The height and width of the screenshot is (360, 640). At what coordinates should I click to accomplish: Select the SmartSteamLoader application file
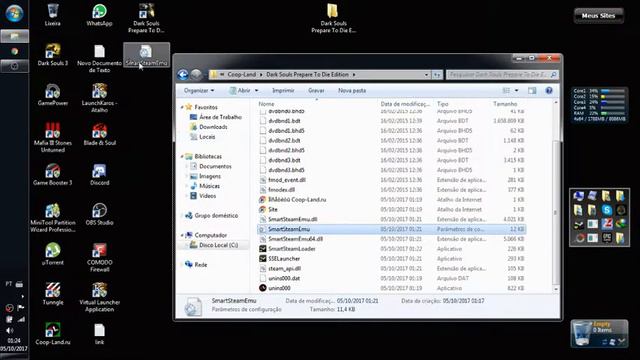292,249
